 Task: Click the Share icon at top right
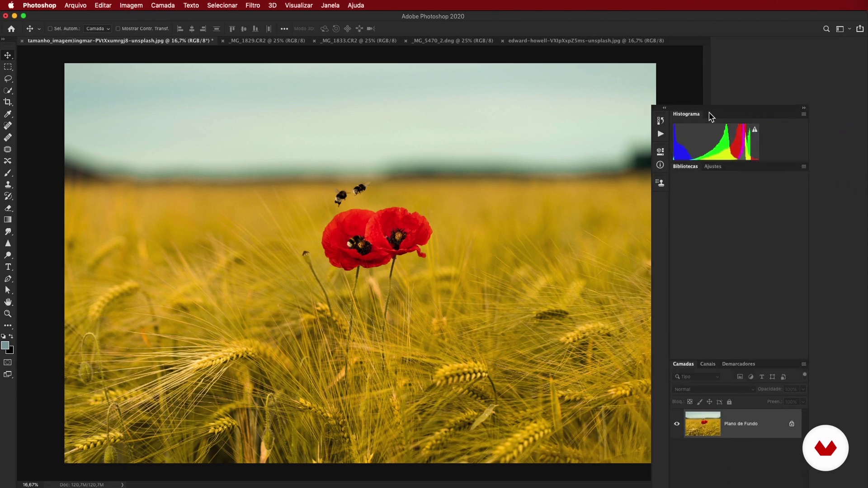[860, 28]
